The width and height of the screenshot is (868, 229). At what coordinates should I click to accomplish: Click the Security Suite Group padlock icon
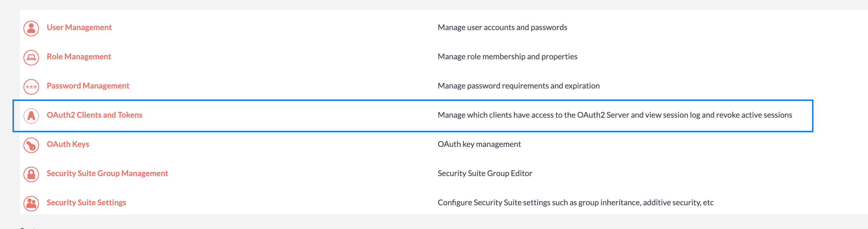click(31, 174)
